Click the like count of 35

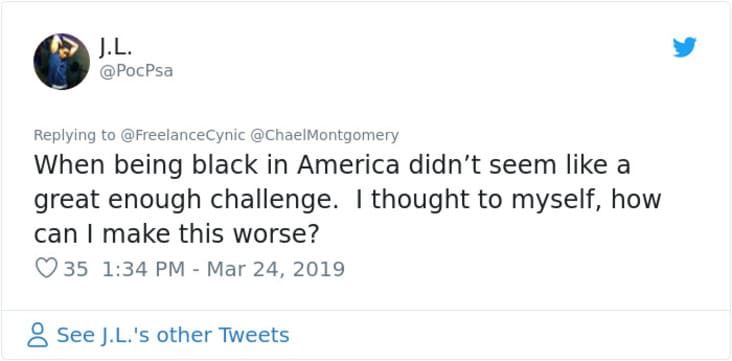pos(76,269)
